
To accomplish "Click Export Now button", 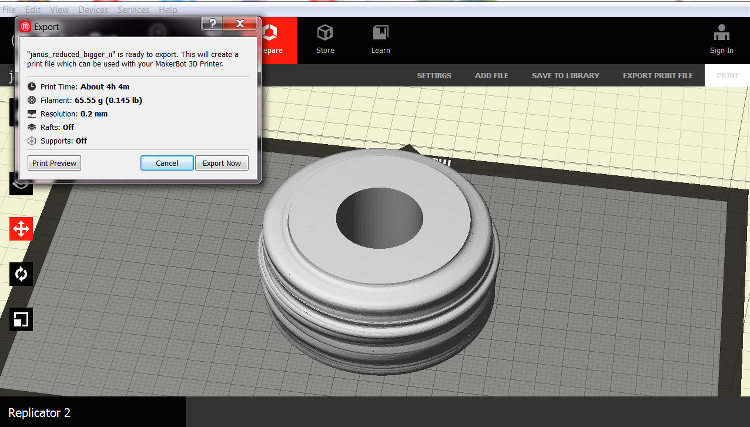I will coord(221,163).
